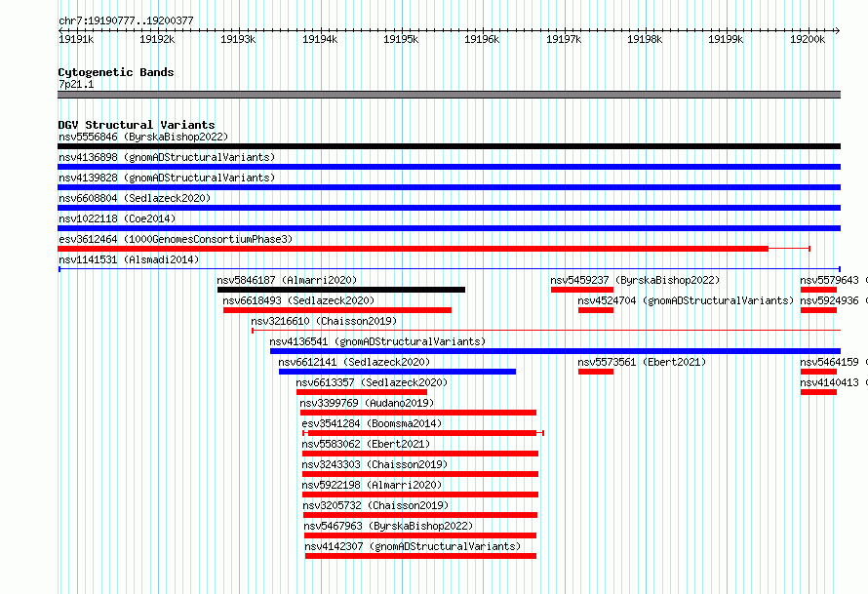This screenshot has height=594, width=868.
Task: Select the 7p21.1 band label
Action: (x=76, y=84)
